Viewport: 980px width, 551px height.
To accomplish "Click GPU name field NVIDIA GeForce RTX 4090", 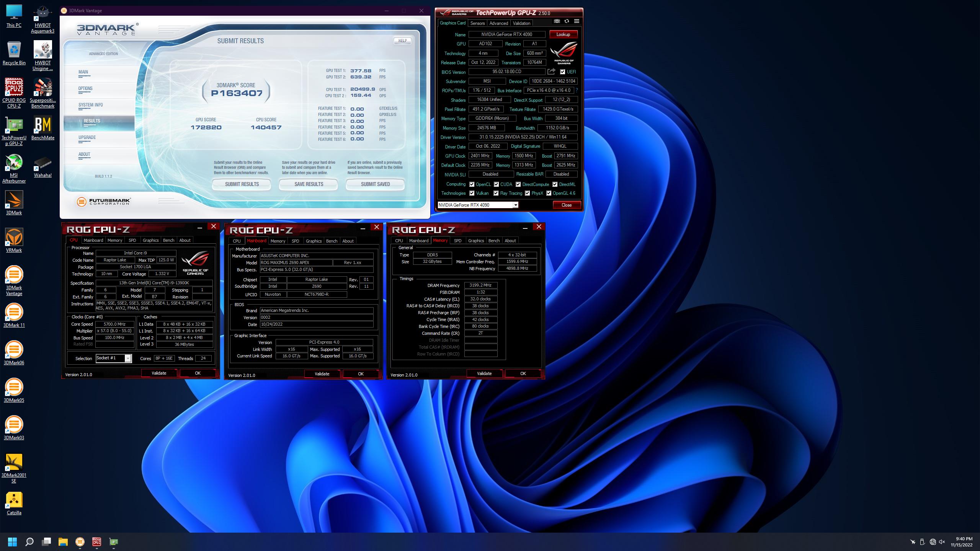I will [x=506, y=34].
